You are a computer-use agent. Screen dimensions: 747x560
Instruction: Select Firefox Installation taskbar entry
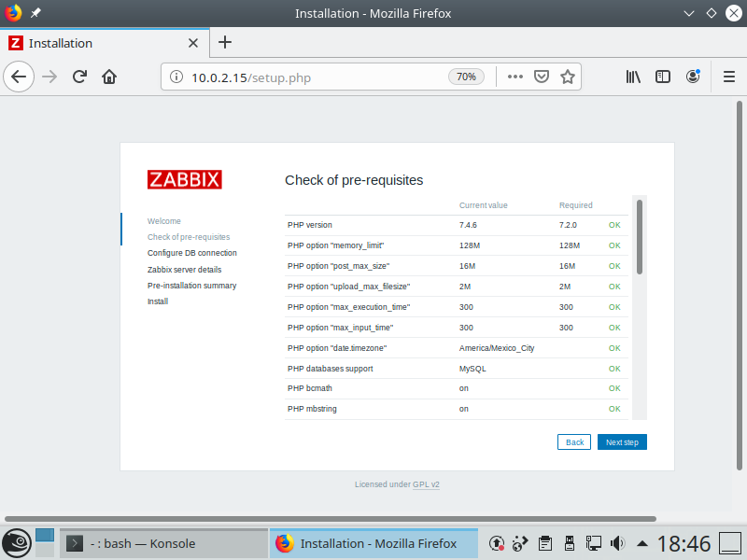click(x=374, y=543)
